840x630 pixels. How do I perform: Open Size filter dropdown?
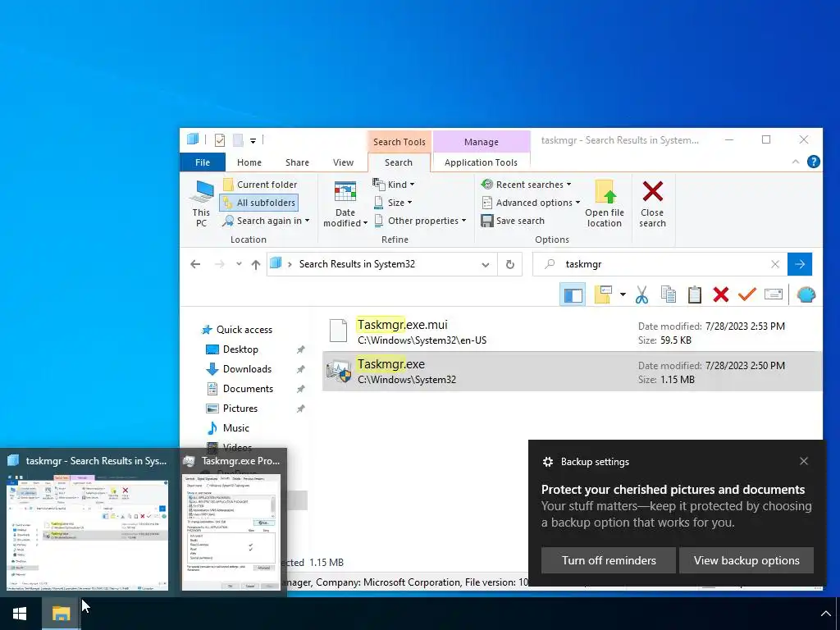393,203
